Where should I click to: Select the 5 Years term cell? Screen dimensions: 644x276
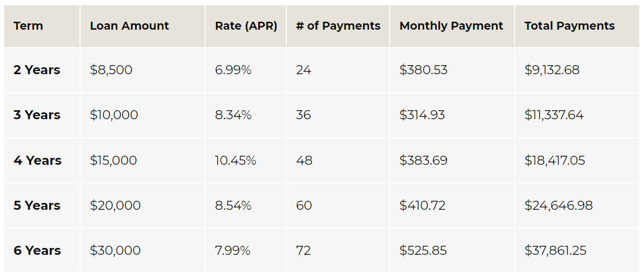point(37,206)
